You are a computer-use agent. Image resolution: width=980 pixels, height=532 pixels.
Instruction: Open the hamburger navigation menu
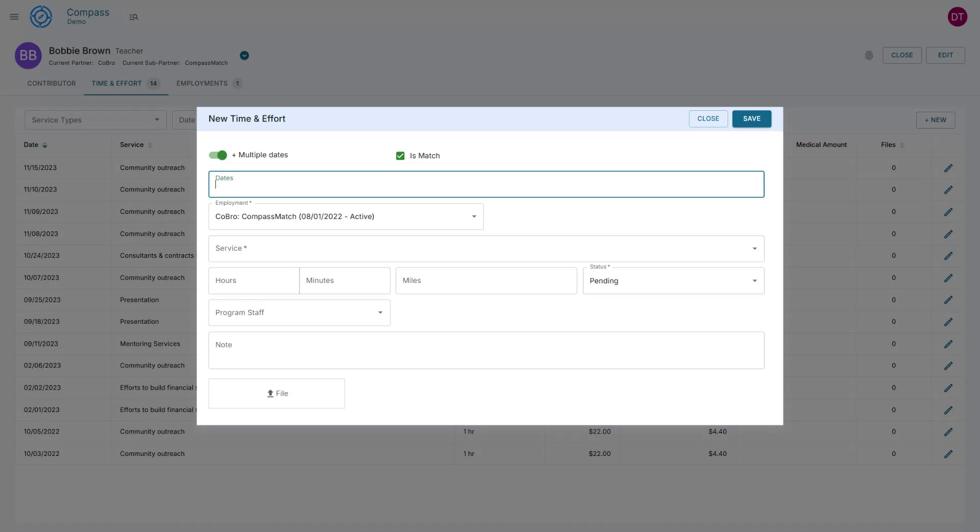14,16
